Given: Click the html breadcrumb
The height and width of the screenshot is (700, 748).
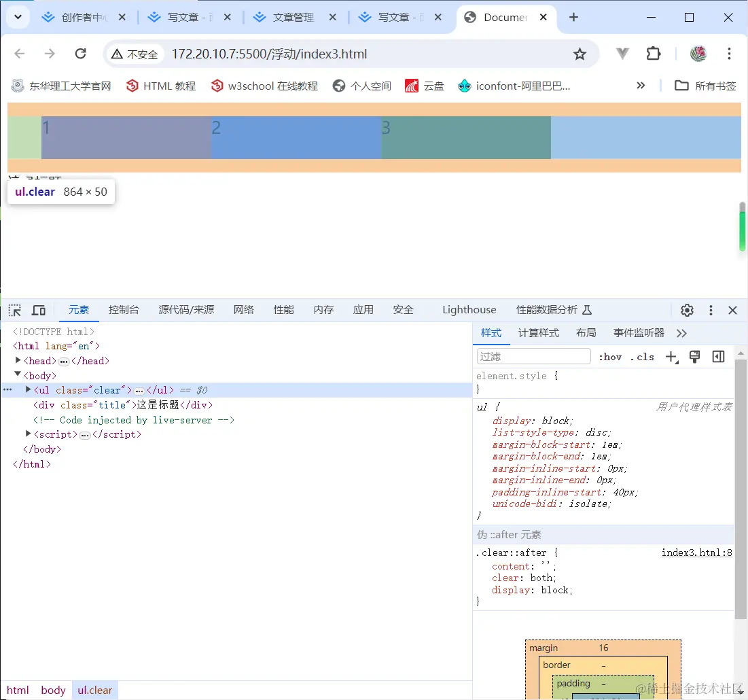Looking at the screenshot, I should pyautogui.click(x=18, y=690).
